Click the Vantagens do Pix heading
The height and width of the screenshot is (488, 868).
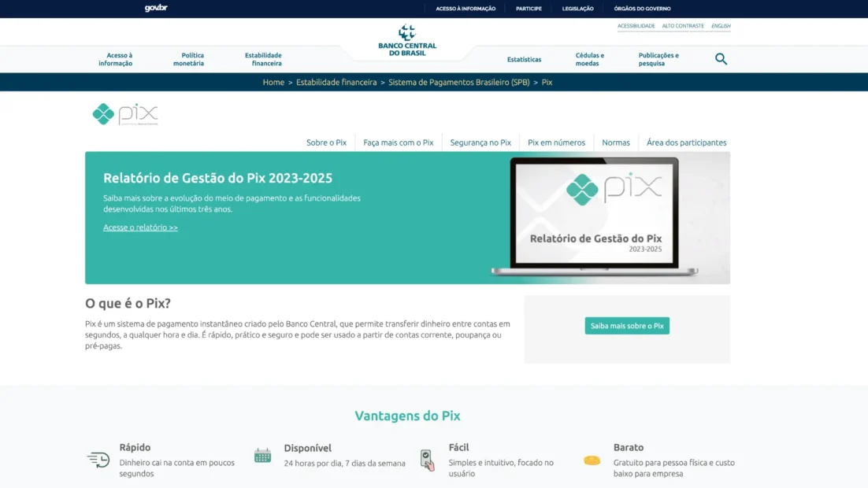click(407, 416)
